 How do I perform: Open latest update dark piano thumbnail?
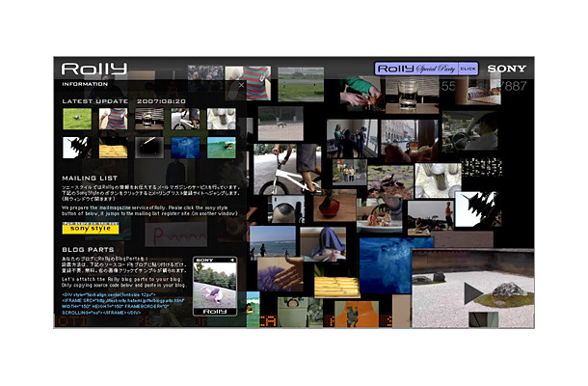point(149,148)
